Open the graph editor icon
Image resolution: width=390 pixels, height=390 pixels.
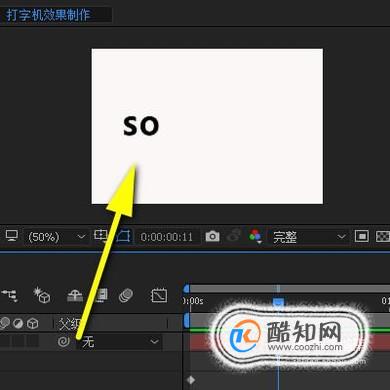coord(159,295)
